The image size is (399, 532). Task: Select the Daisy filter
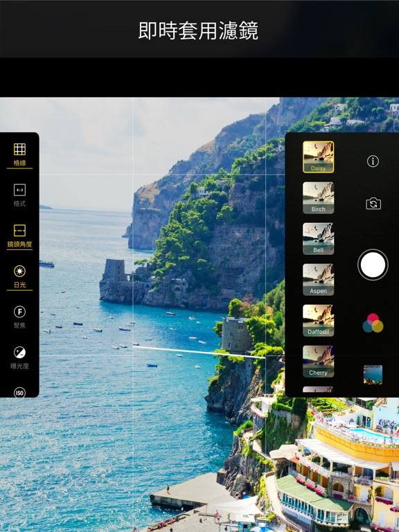[318, 157]
